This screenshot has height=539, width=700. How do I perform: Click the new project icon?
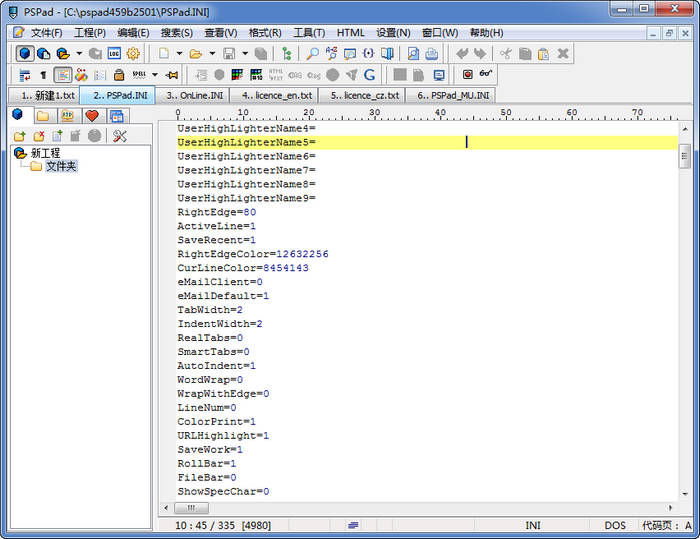click(x=43, y=54)
